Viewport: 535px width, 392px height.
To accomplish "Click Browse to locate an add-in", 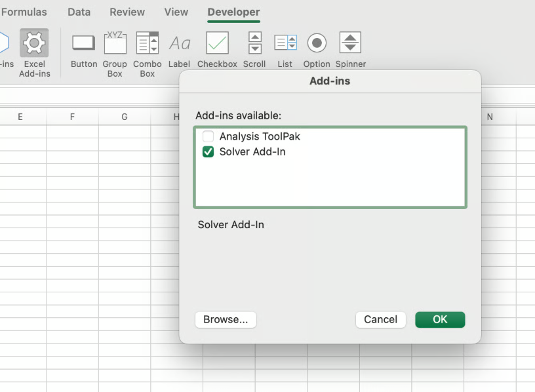I will coord(226,319).
